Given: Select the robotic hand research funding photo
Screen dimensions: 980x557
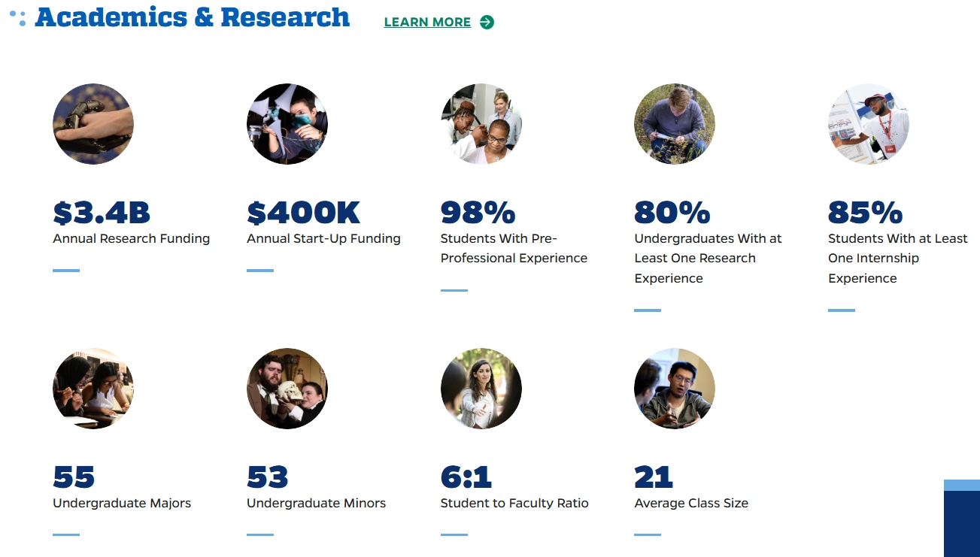Looking at the screenshot, I should (93, 124).
